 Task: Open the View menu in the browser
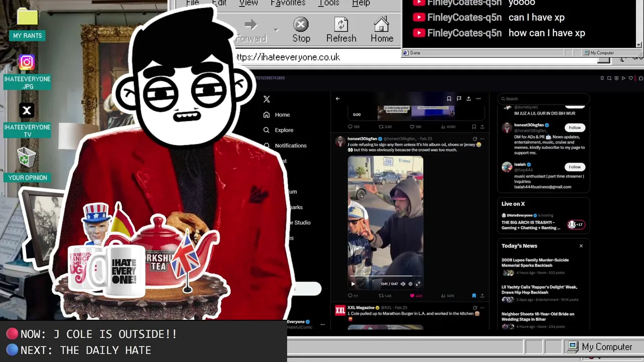click(x=248, y=3)
